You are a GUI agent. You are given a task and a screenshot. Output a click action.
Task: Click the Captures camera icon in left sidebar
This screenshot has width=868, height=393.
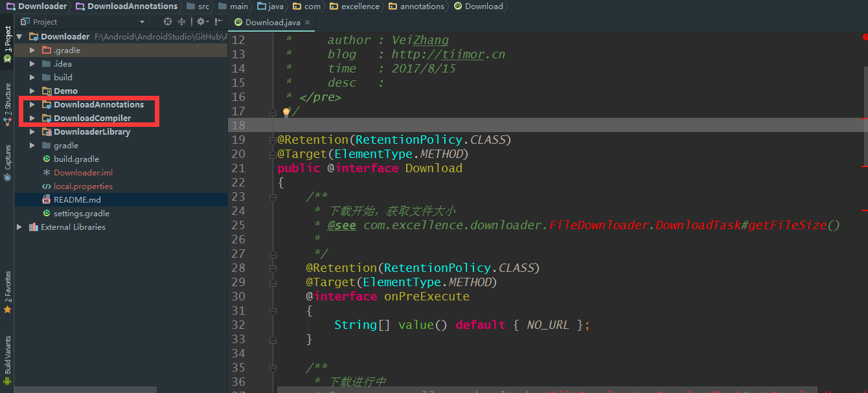click(x=8, y=177)
